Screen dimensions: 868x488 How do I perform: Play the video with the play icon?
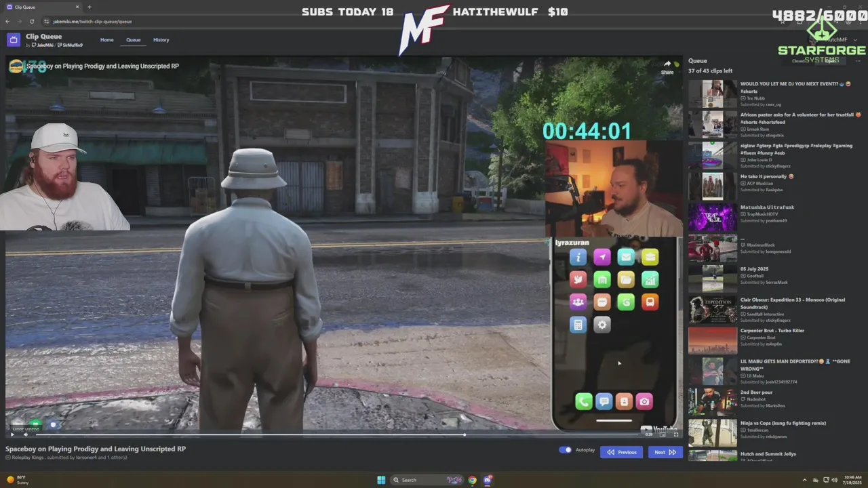[12, 434]
